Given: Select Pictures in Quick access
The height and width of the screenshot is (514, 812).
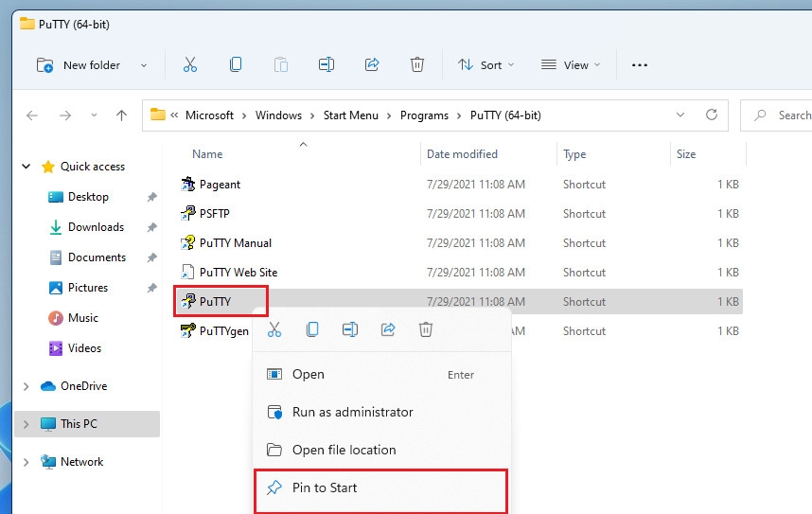Looking at the screenshot, I should 88,288.
